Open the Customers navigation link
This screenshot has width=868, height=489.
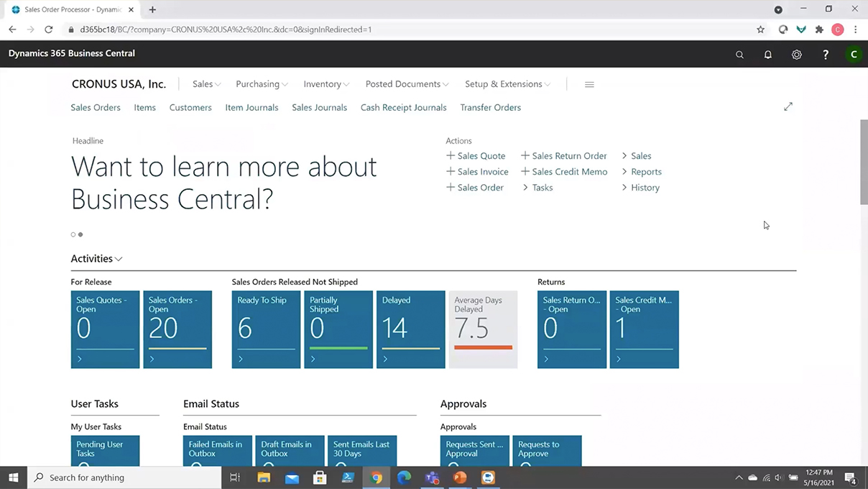pos(190,107)
